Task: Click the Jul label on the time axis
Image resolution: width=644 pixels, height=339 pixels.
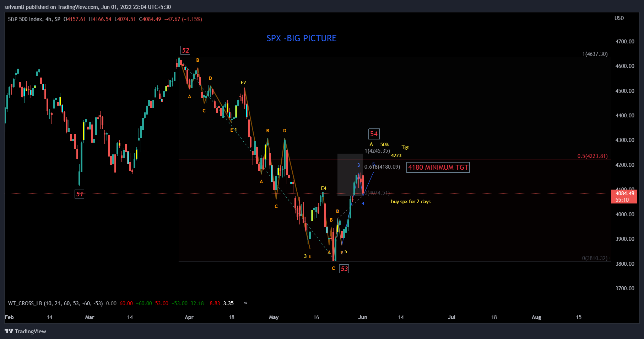Action: 451,317
